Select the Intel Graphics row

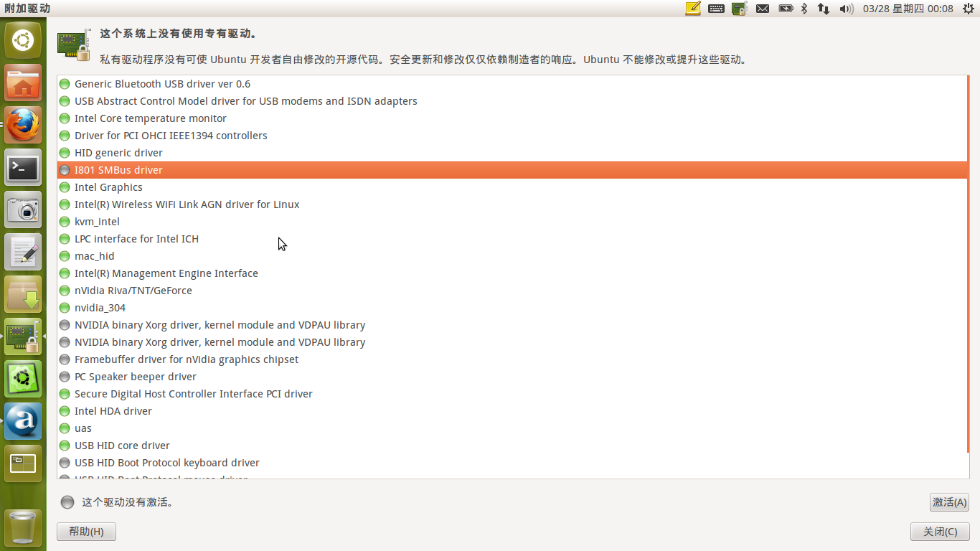(512, 187)
